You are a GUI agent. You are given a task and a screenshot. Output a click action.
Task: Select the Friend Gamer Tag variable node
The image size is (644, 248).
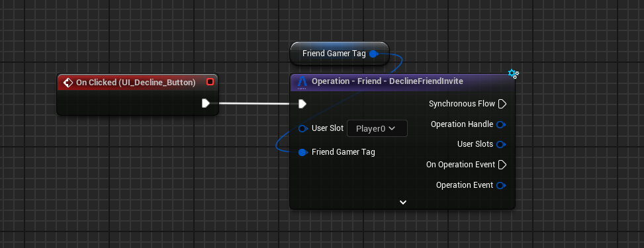point(340,54)
